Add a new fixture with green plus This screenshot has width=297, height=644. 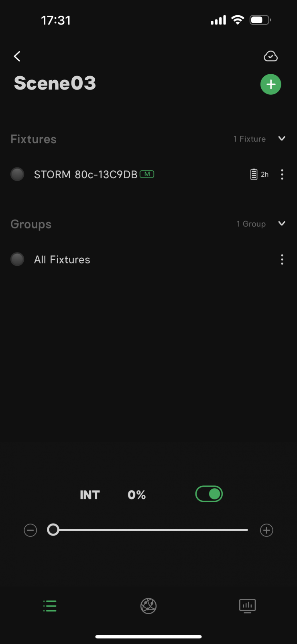(x=271, y=84)
